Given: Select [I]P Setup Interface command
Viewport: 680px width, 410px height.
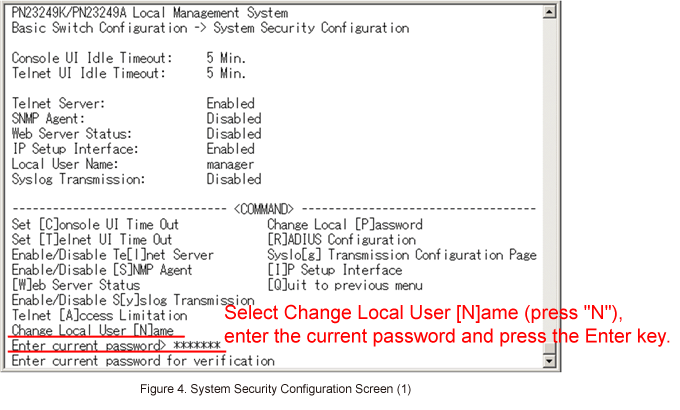Looking at the screenshot, I should pos(334,270).
